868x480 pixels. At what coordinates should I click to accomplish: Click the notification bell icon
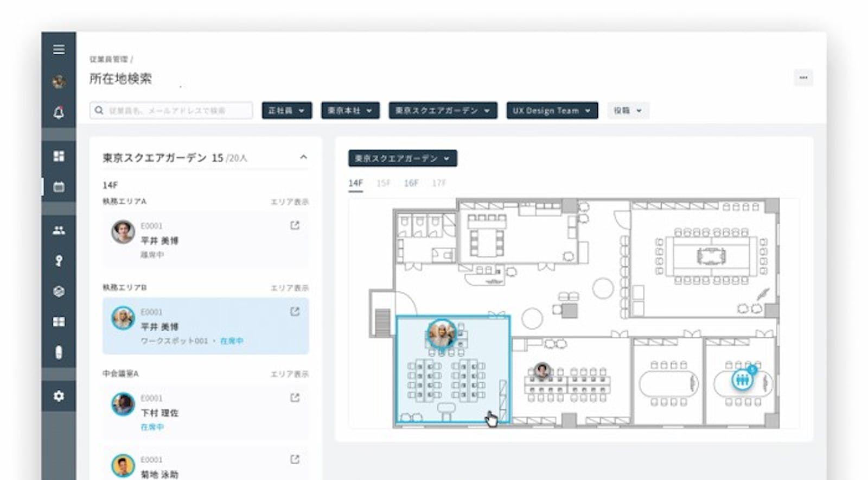[x=59, y=112]
